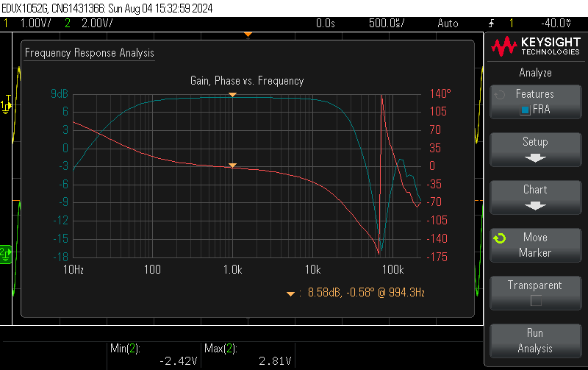This screenshot has width=588, height=370.
Task: Open the Features FRA softkey
Action: [x=536, y=102]
